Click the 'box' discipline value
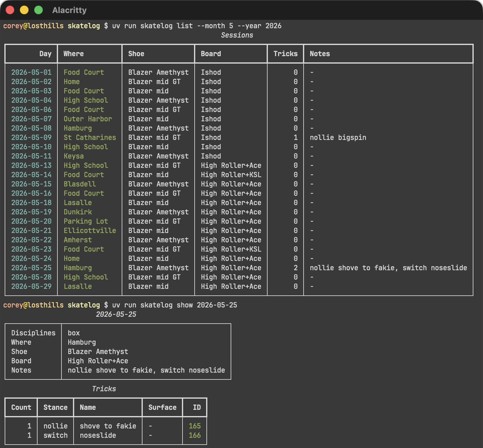This screenshot has width=483, height=448. 74,333
